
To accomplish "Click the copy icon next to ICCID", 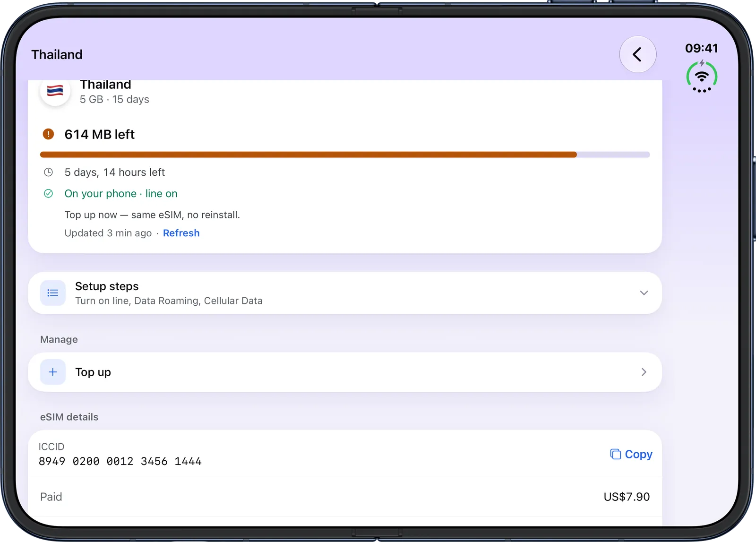I will pyautogui.click(x=615, y=454).
